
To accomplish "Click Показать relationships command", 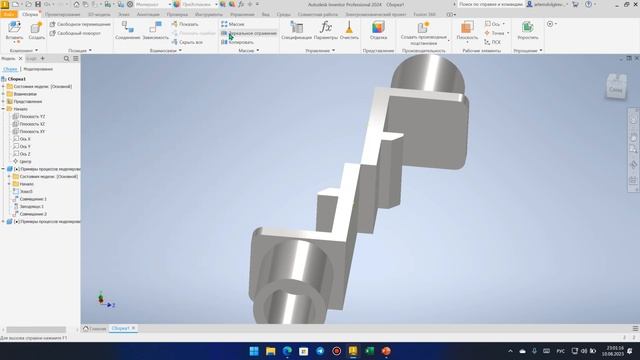I will 185,24.
